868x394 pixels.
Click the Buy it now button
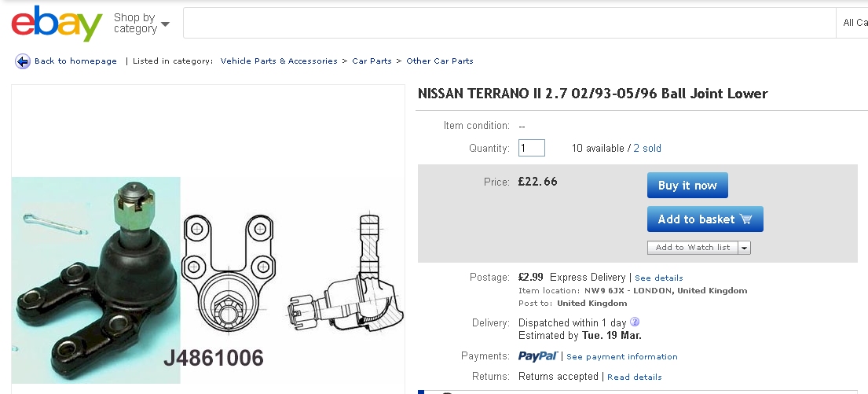pos(687,186)
